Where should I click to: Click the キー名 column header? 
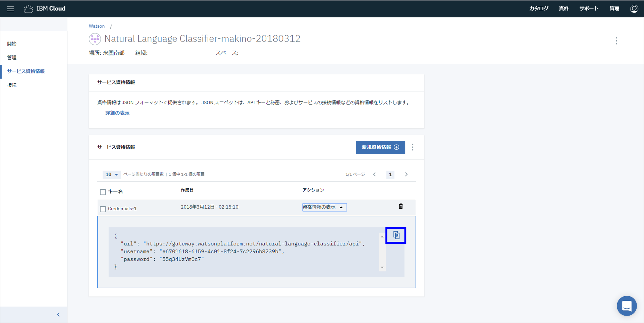pos(115,191)
